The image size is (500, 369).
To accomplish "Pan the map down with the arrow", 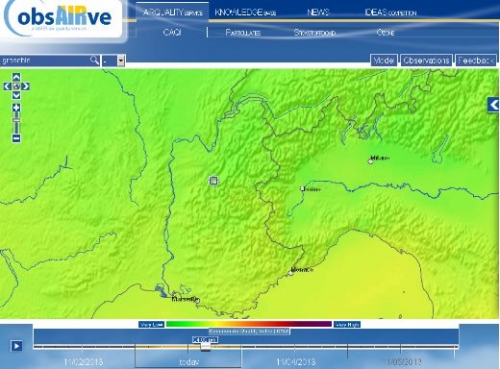I will click(x=16, y=96).
